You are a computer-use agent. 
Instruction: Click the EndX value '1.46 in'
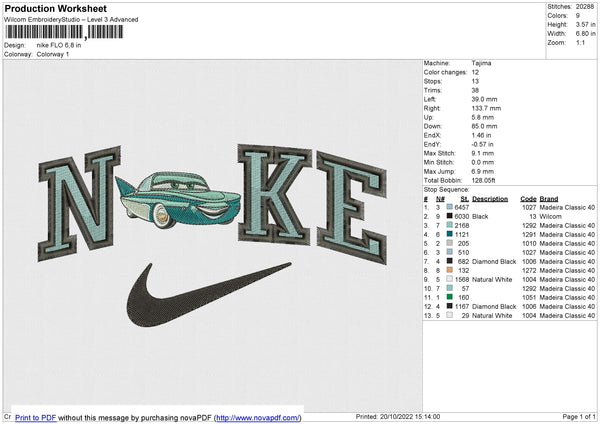coord(482,135)
